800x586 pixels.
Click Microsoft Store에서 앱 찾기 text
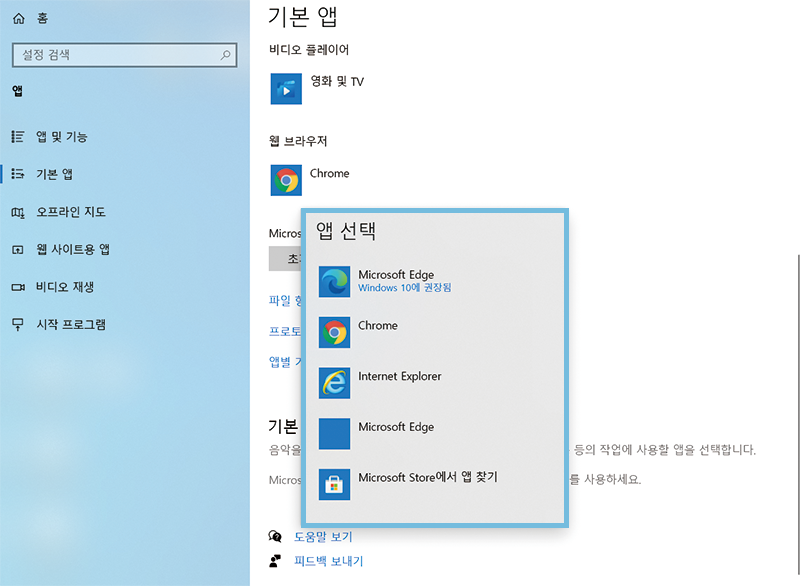click(428, 477)
